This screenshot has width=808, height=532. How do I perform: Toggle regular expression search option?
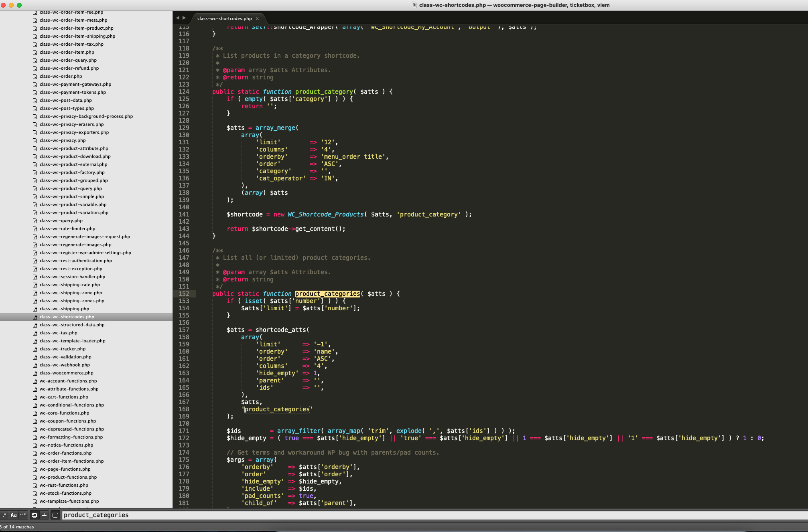point(4,515)
